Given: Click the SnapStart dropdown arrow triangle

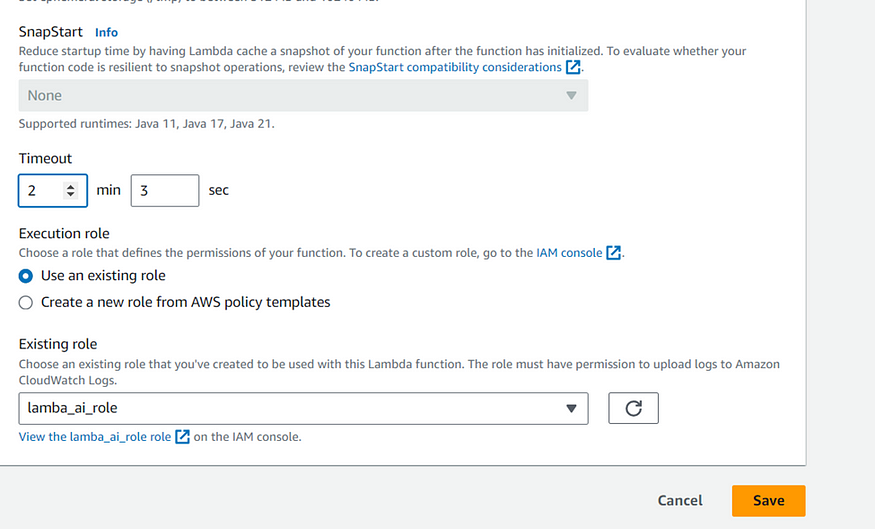Looking at the screenshot, I should [x=571, y=95].
